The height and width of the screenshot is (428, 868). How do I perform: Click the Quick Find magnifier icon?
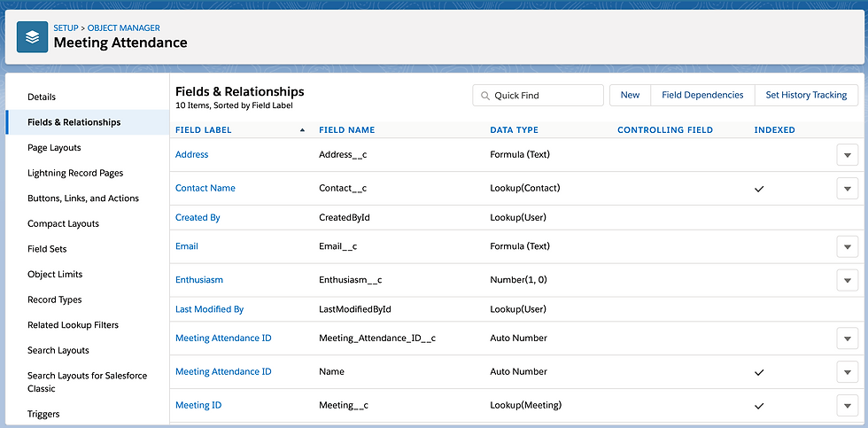(485, 96)
